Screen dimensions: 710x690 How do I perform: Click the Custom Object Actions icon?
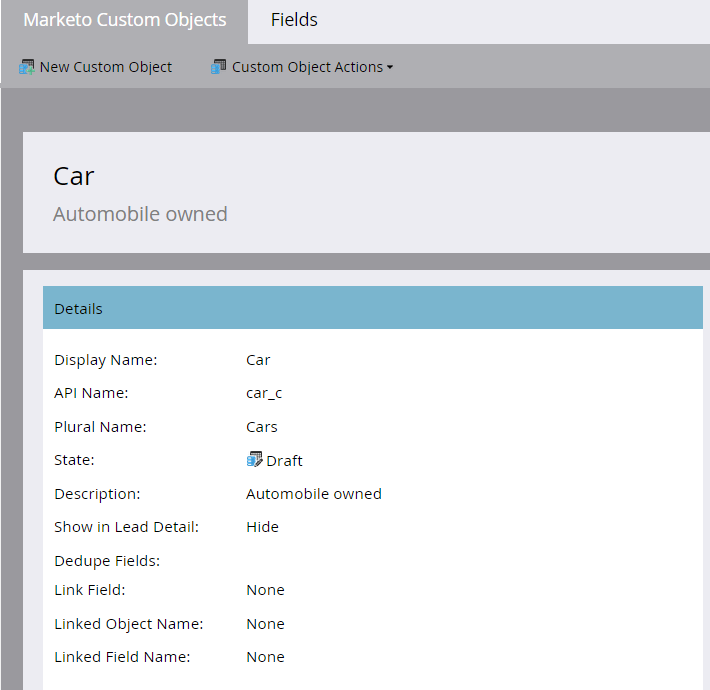pos(219,67)
